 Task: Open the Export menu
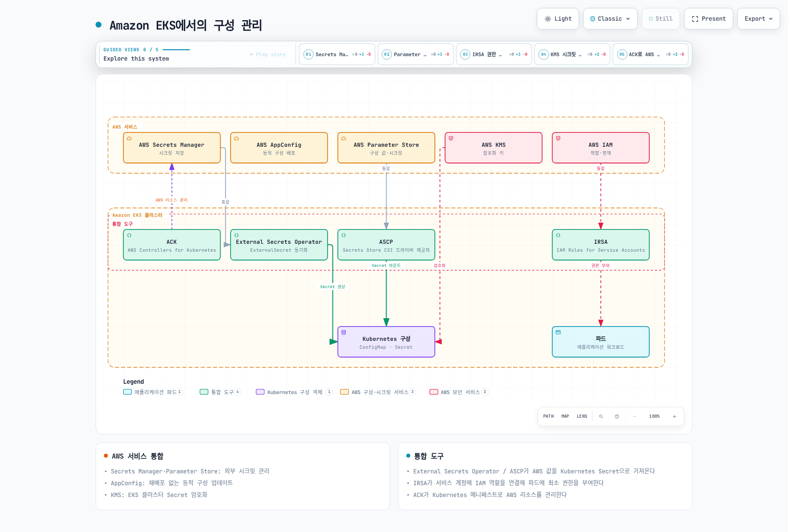coord(758,19)
